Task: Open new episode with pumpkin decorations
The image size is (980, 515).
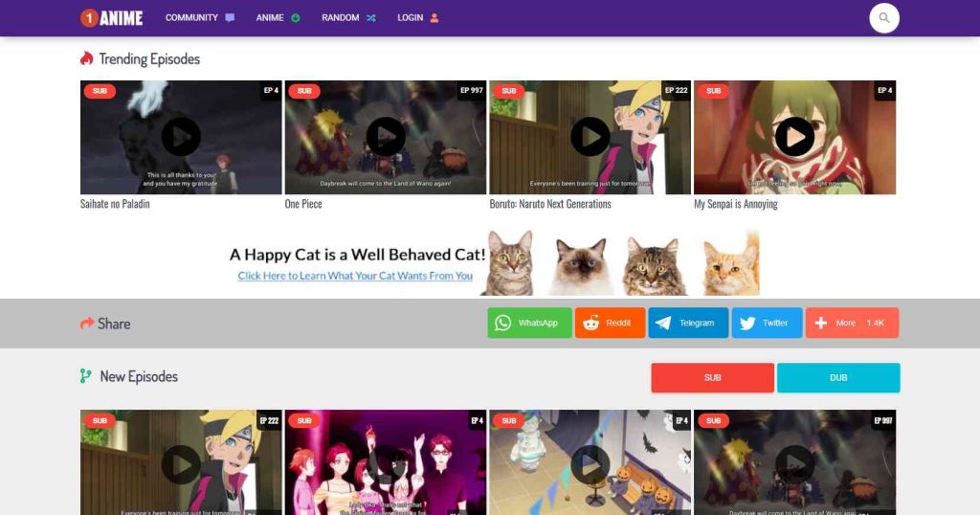Action: point(590,462)
